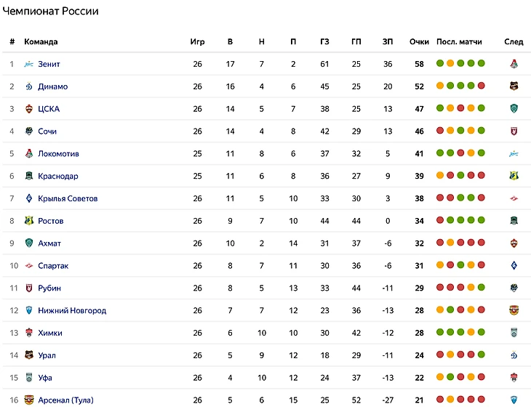The image size is (531, 420).
Task: Click the Zenit team logo
Action: point(29,64)
